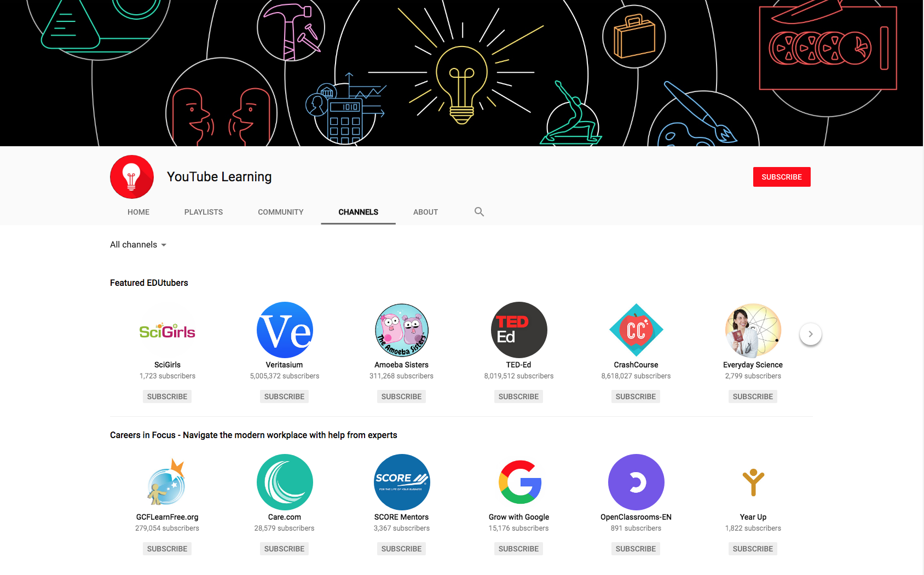Expand the All channels dropdown
The width and height of the screenshot is (924, 575).
[x=138, y=245]
